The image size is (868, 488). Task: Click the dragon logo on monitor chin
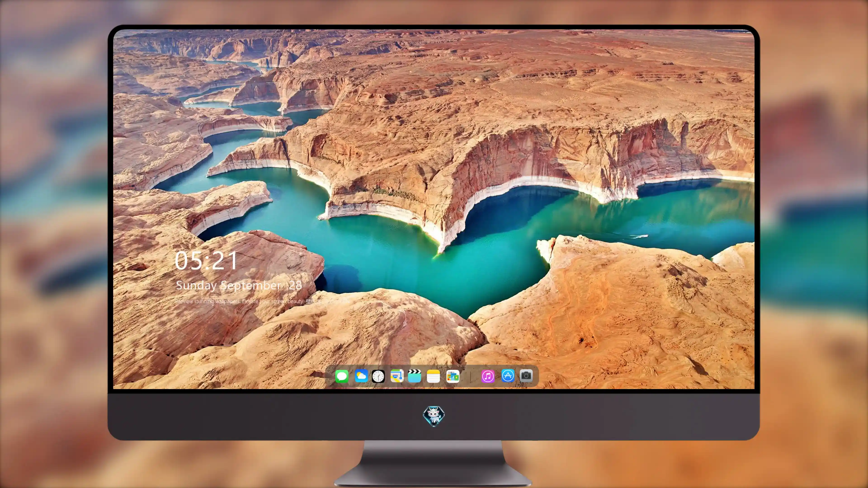434,416
